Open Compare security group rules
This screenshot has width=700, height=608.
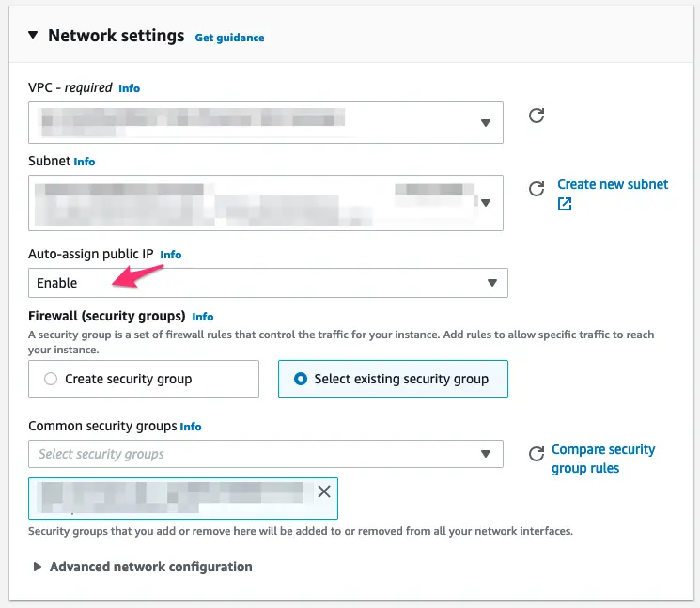pyautogui.click(x=603, y=459)
